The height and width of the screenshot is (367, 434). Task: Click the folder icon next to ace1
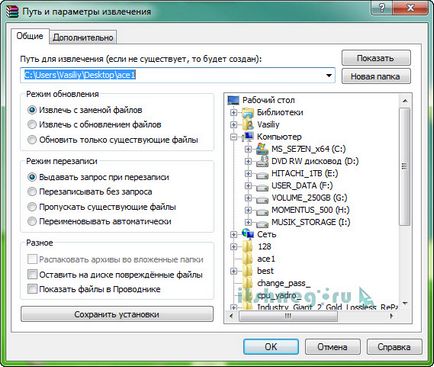click(x=248, y=259)
